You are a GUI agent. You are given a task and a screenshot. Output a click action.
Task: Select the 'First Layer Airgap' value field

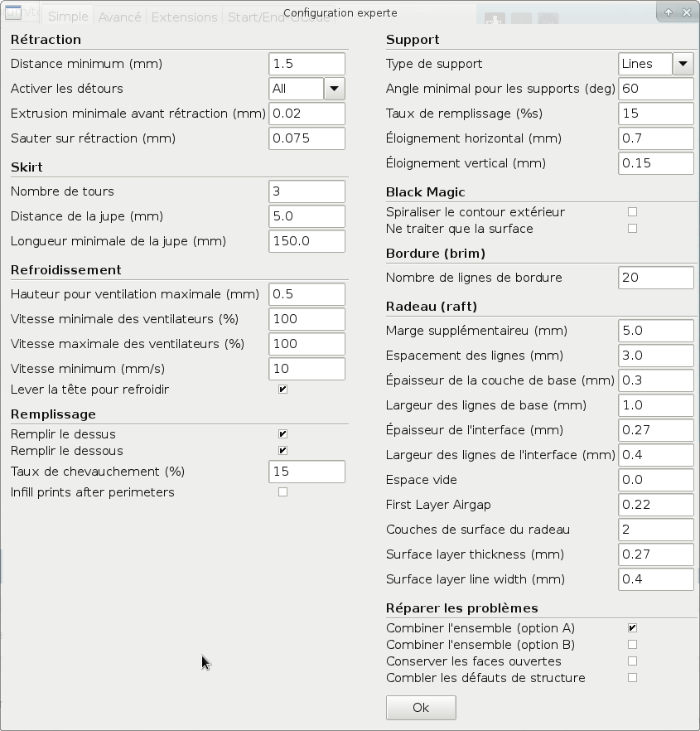656,505
